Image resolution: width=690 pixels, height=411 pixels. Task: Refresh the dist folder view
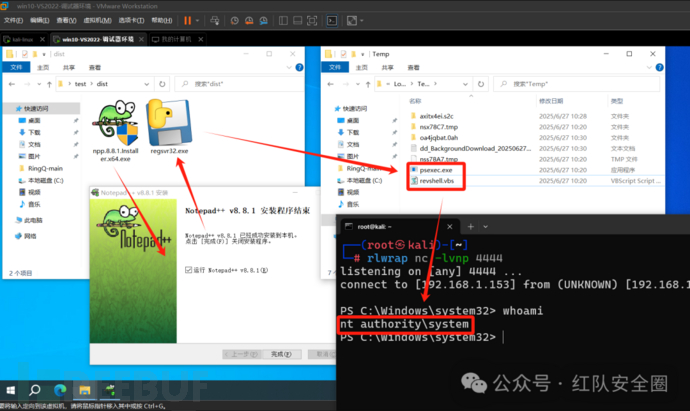click(x=162, y=84)
